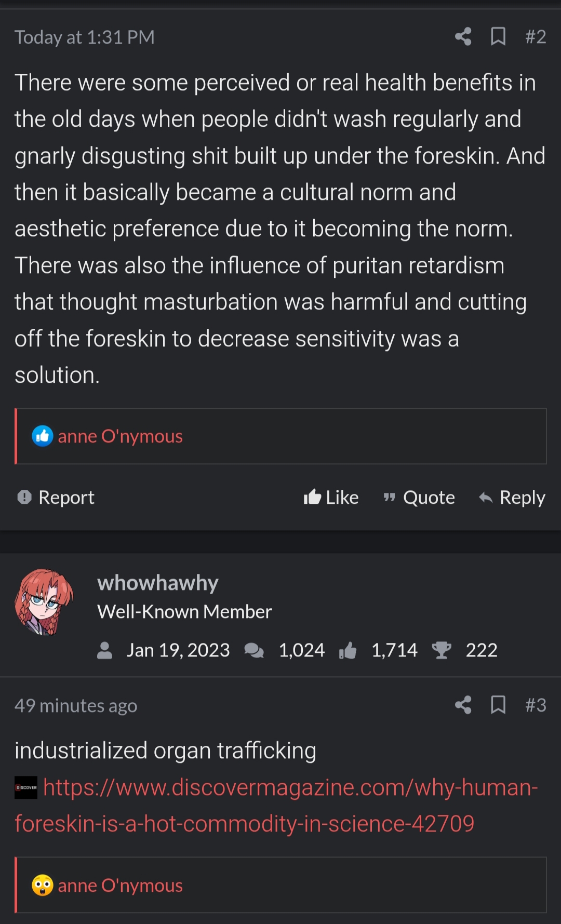Click the thumbs-up reaction icon on post #2
The image size is (561, 924).
tap(43, 436)
